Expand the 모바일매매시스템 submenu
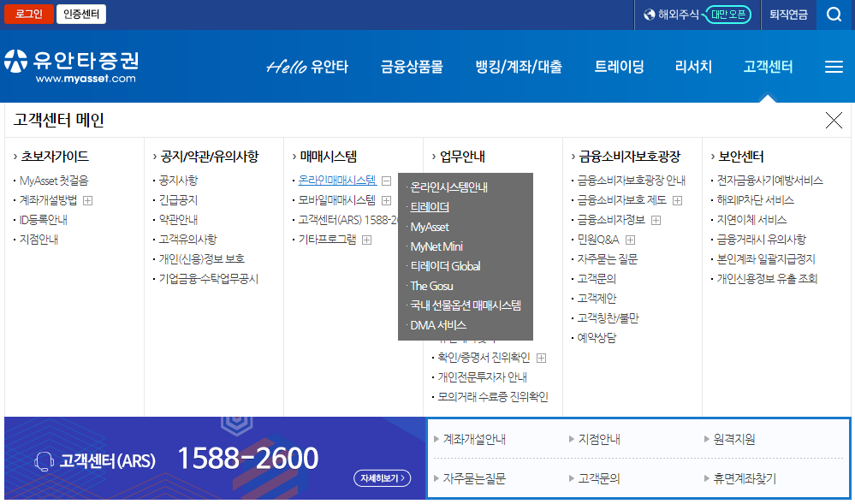Viewport: 855px width, 504px height. click(x=387, y=201)
